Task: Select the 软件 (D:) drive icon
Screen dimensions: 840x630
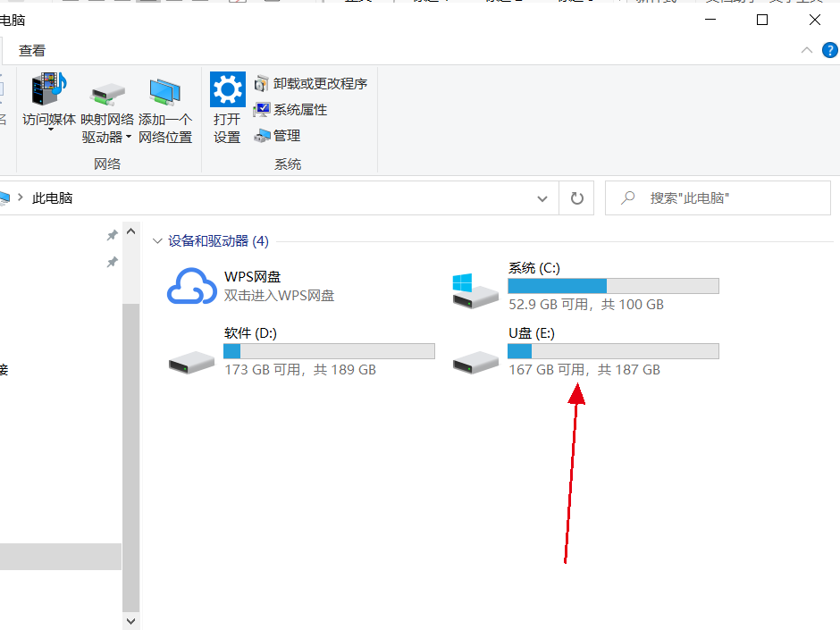Action: click(192, 363)
